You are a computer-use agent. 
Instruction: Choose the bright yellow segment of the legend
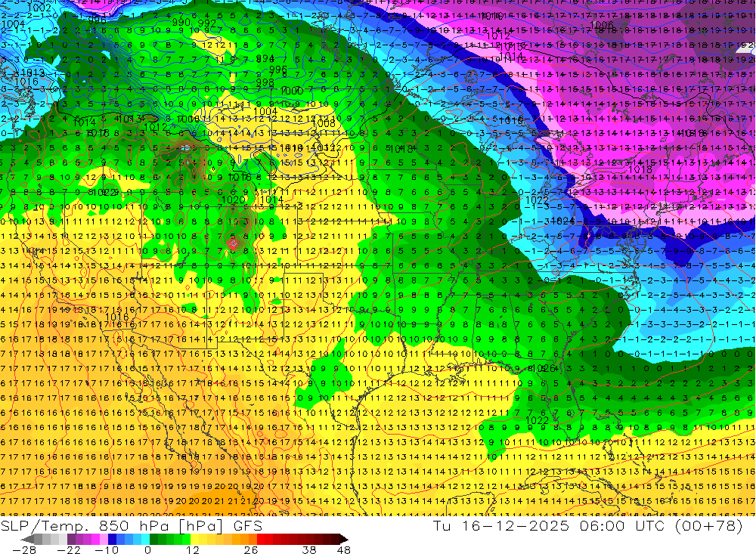[x=194, y=540]
